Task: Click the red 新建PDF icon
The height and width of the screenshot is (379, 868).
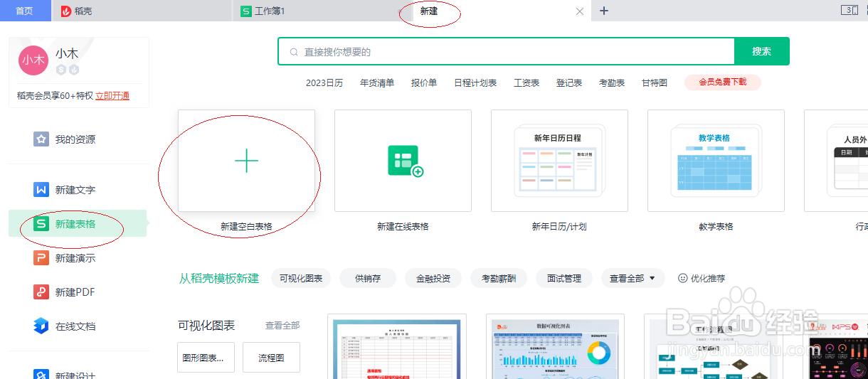Action: [41, 292]
